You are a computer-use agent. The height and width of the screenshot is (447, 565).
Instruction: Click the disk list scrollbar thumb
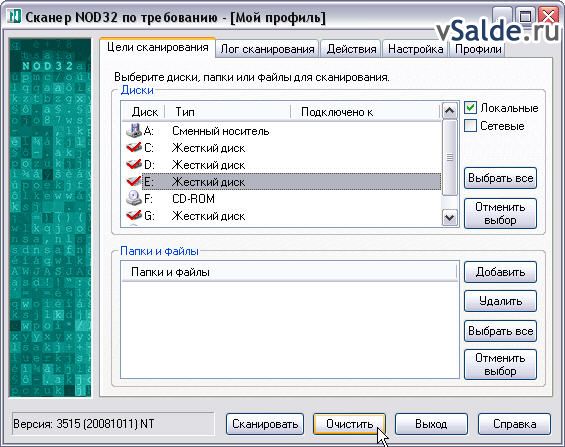point(449,157)
